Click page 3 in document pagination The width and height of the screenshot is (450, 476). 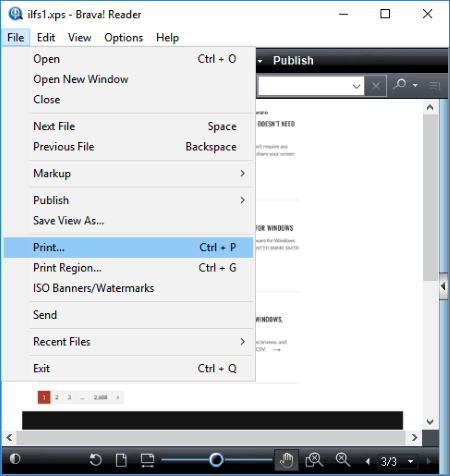click(69, 397)
